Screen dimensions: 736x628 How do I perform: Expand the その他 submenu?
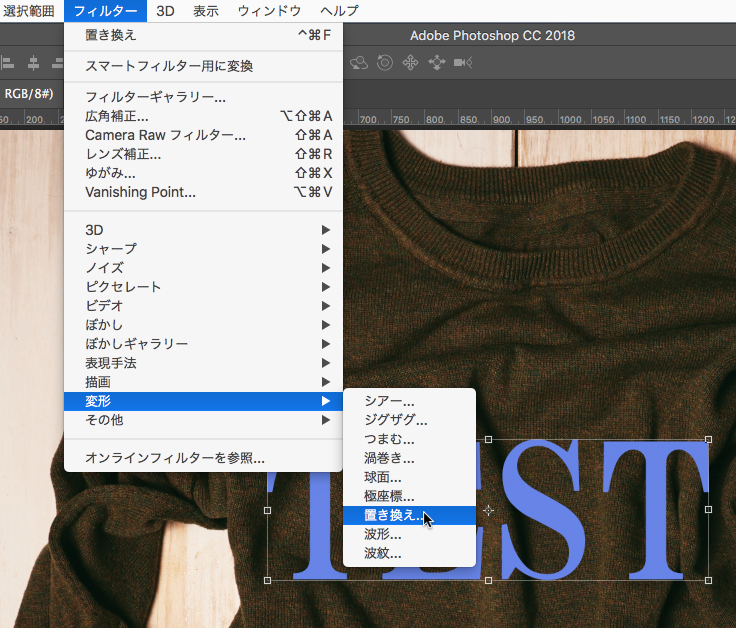pyautogui.click(x=203, y=420)
